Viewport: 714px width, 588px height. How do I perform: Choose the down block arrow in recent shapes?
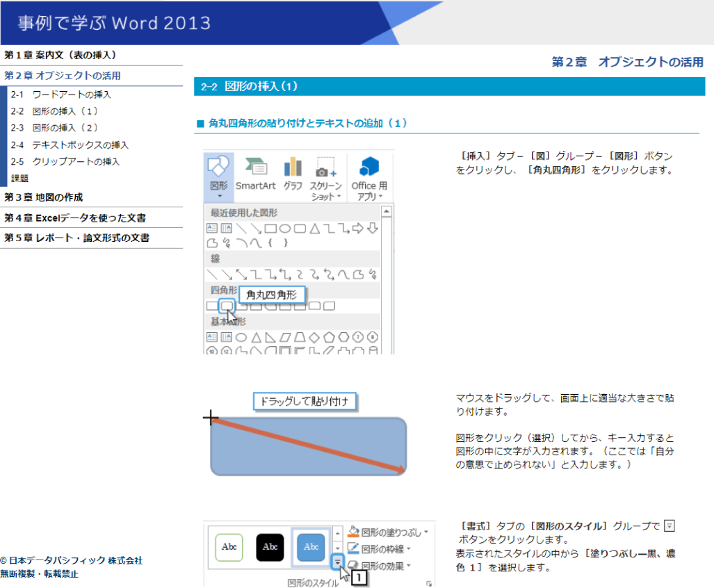tap(373, 228)
